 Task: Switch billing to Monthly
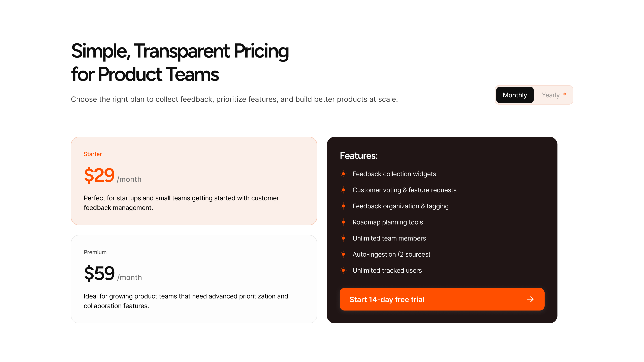[515, 95]
